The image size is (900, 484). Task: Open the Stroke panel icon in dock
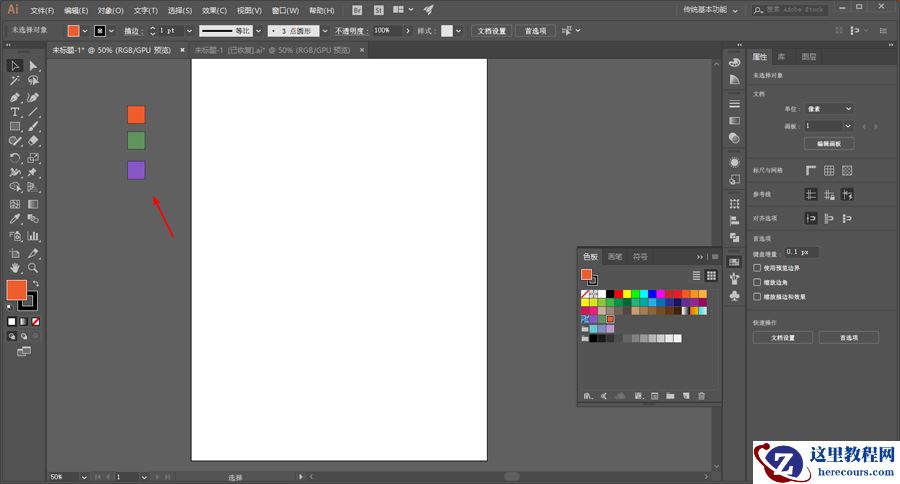[x=734, y=104]
